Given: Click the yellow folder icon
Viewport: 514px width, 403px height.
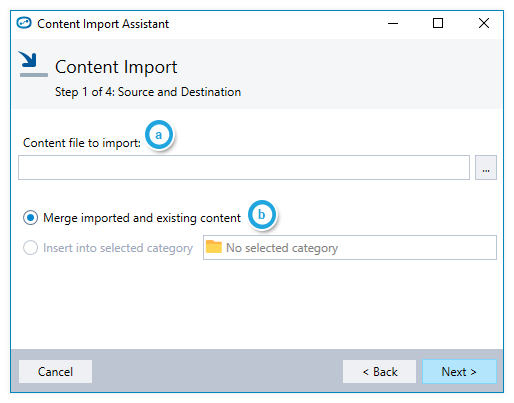Looking at the screenshot, I should click(214, 247).
